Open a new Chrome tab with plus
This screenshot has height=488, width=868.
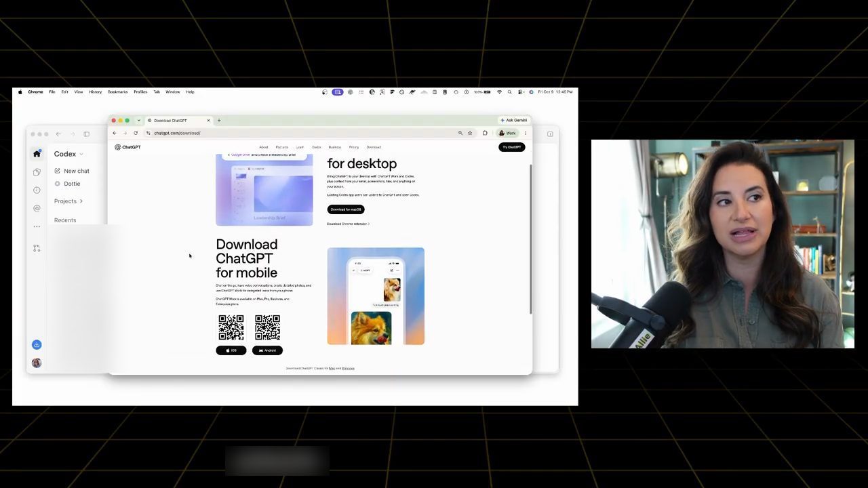pyautogui.click(x=219, y=121)
